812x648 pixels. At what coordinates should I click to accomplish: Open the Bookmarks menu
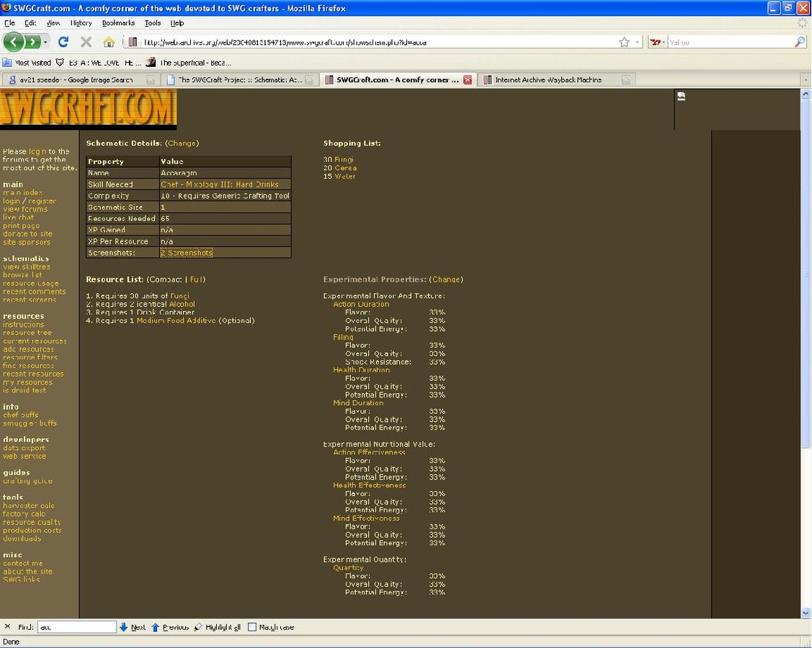[x=118, y=23]
